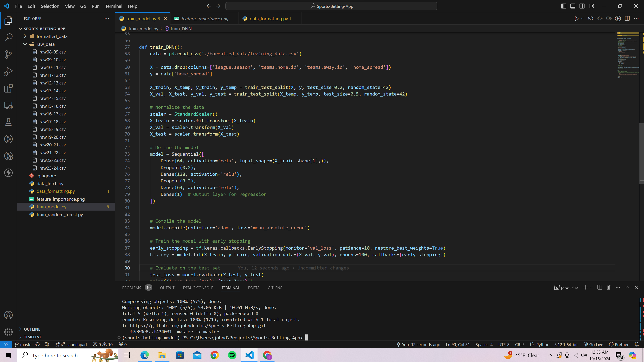
Task: Open new terminal launch profile dropdown
Action: (591, 287)
